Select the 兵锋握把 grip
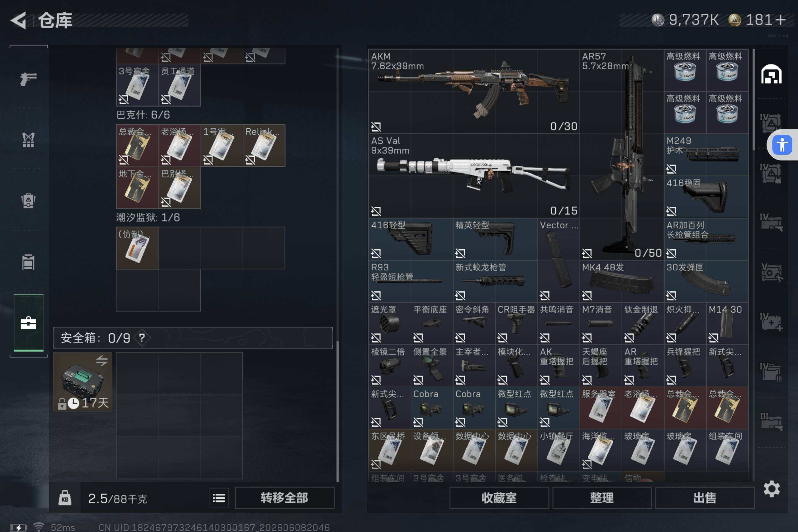Image resolution: width=798 pixels, height=532 pixels. click(x=685, y=366)
